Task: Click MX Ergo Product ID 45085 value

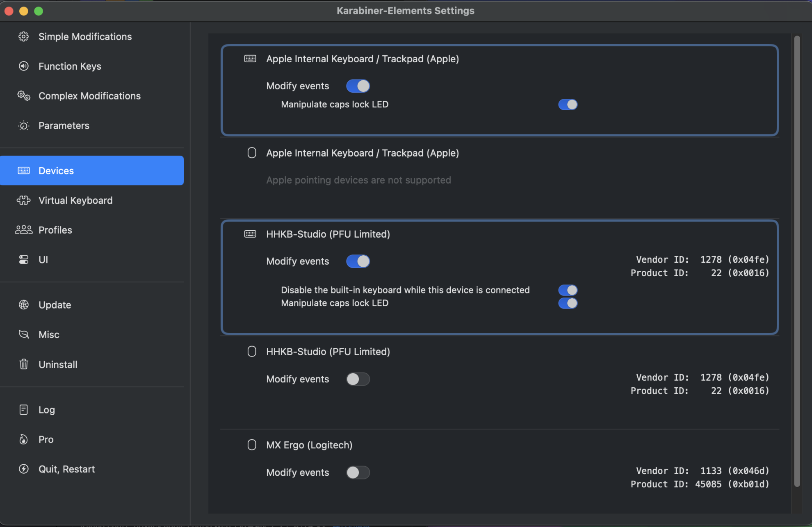Action: tap(732, 484)
